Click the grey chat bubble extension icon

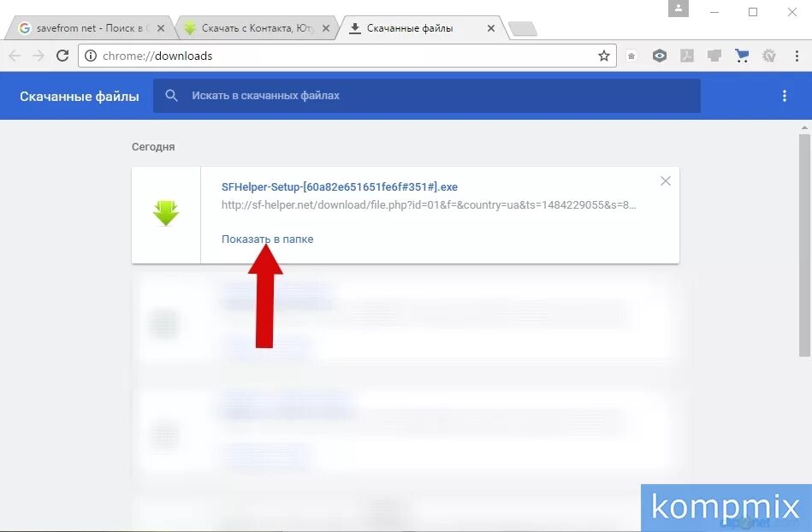pyautogui.click(x=714, y=56)
